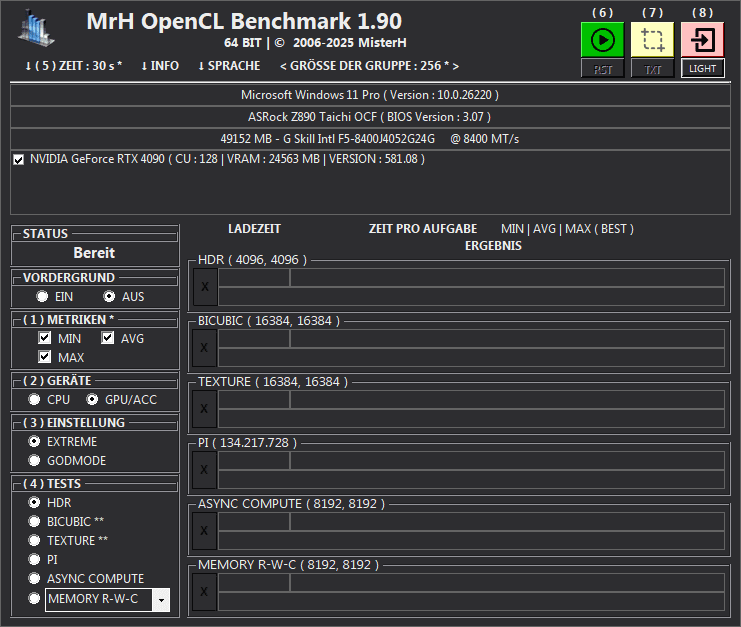This screenshot has height=627, width=741.
Task: Decrease group size with left arrow
Action: pyautogui.click(x=283, y=66)
